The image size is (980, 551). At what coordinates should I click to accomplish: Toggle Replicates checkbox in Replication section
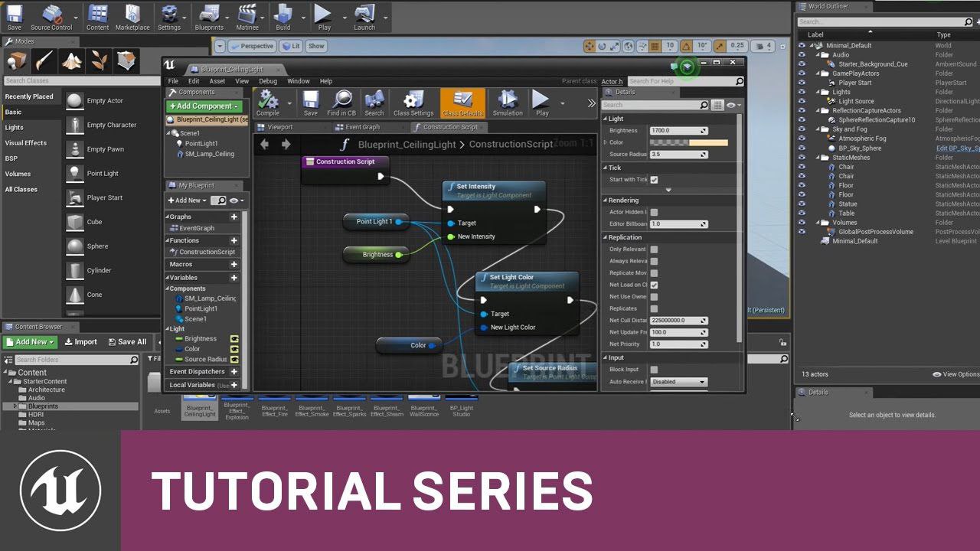[x=654, y=308]
